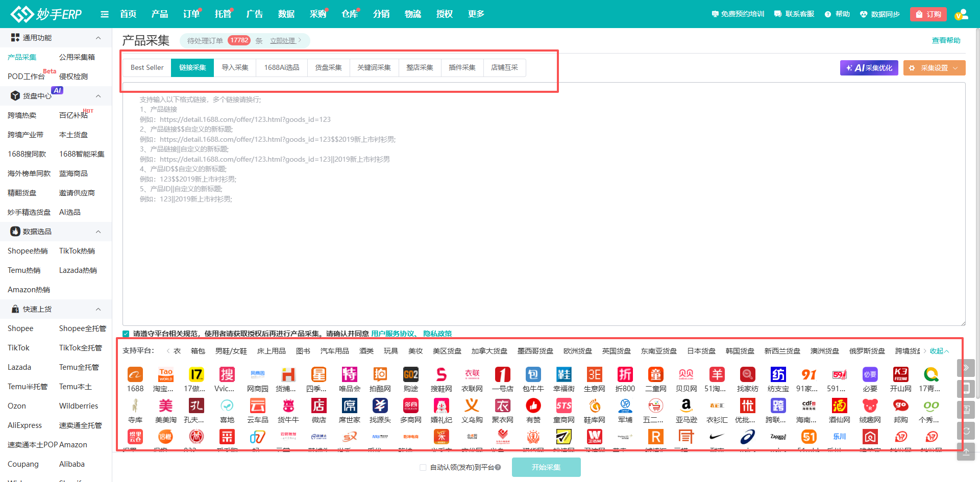The width and height of the screenshot is (980, 482).
Task: Select the 有赞 platform icon
Action: coord(533,406)
